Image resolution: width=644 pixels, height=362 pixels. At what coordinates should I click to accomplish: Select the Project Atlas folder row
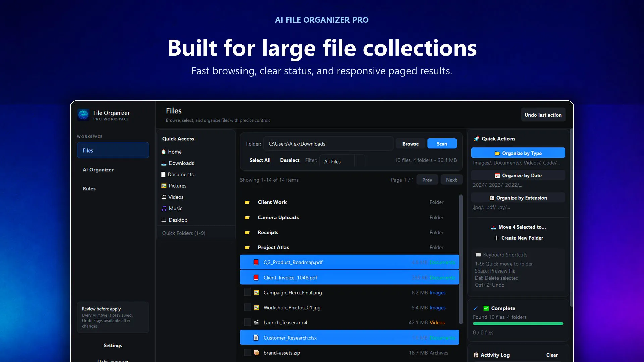[349, 248]
